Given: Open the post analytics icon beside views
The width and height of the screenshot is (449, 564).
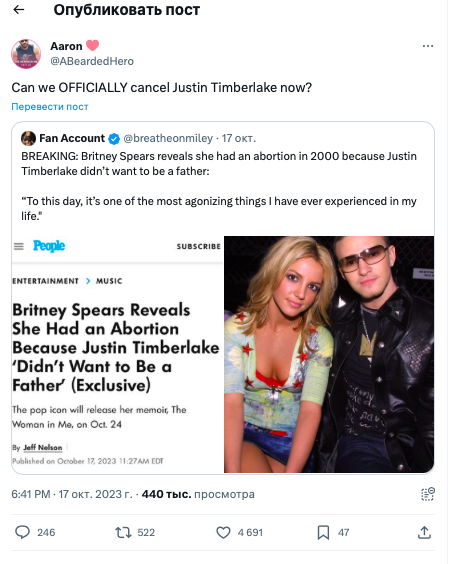Looking at the screenshot, I should (x=428, y=494).
